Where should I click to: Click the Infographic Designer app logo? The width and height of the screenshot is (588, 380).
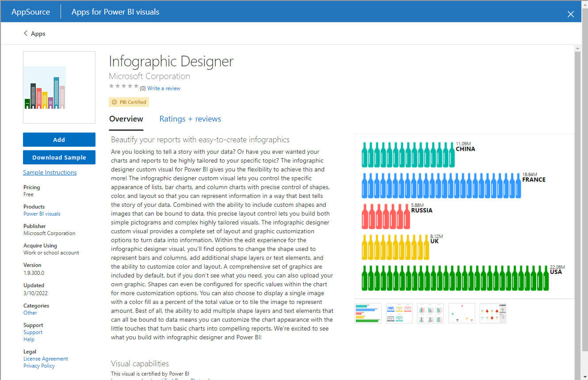(59, 87)
